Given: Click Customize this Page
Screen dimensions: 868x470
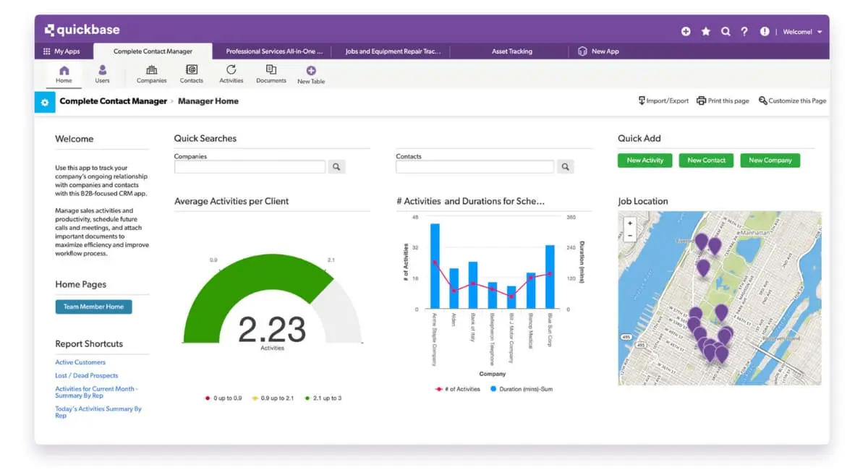Looking at the screenshot, I should click(x=792, y=101).
